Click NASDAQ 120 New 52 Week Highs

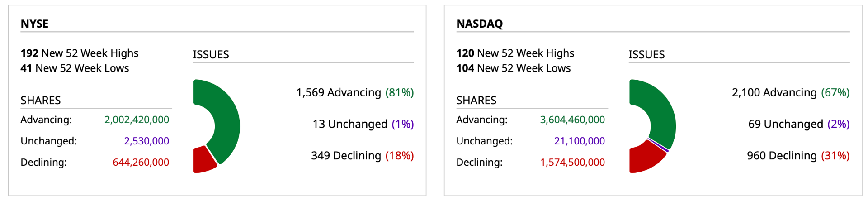(515, 53)
